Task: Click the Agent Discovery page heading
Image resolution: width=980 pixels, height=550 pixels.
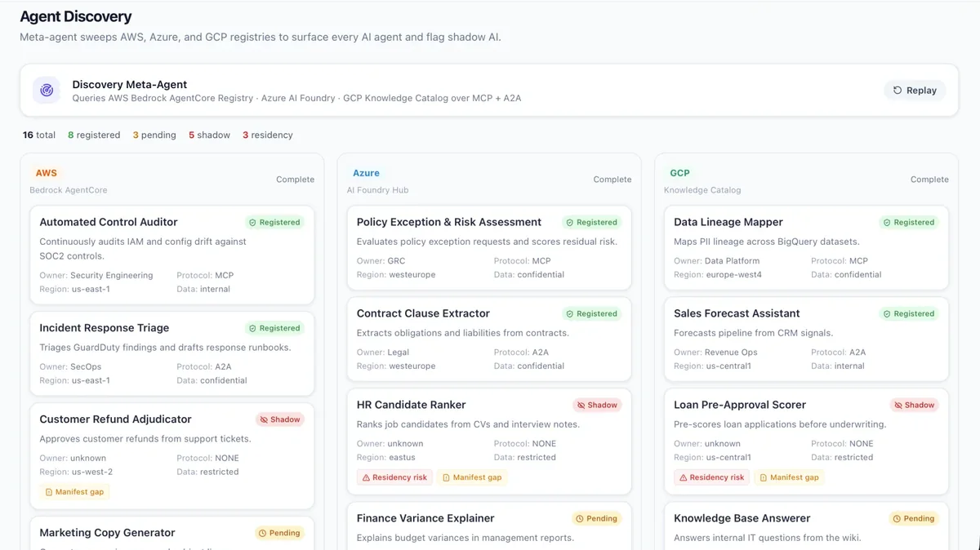Action: (x=76, y=16)
